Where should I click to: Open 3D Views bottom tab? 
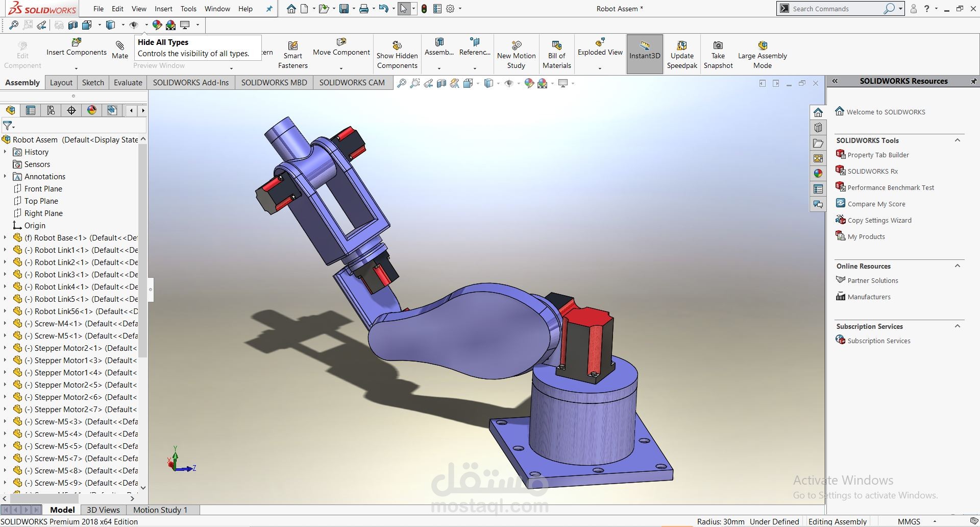click(x=103, y=510)
